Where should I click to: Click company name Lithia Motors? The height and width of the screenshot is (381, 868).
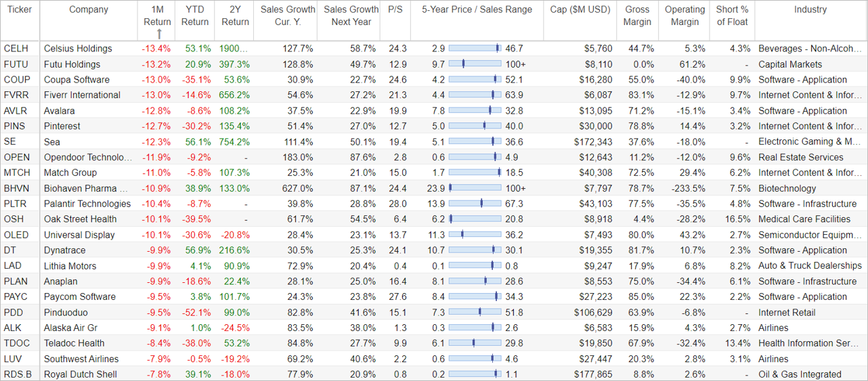(70, 266)
